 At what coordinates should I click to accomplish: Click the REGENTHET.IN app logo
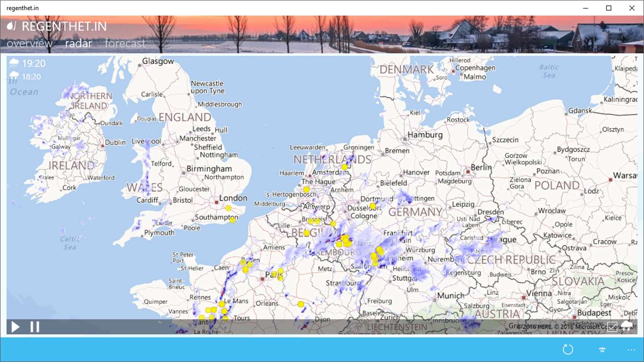(12, 26)
